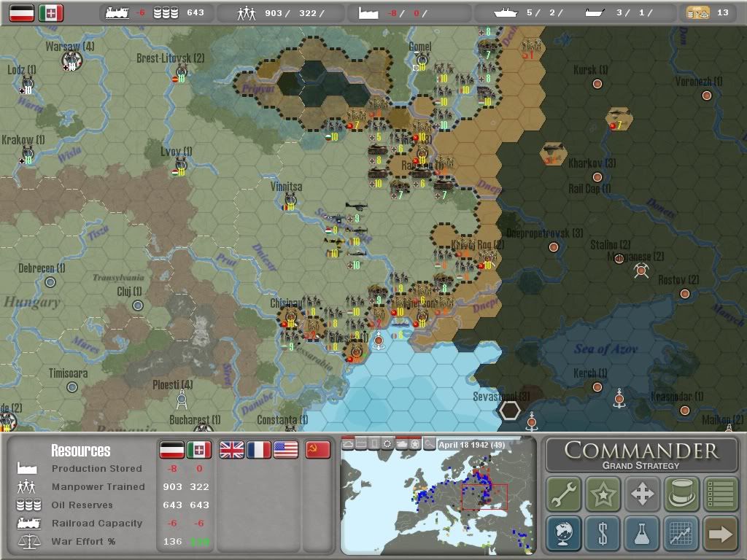Toggle the tank units overlay on minimap
747x560 pixels.
[402, 444]
